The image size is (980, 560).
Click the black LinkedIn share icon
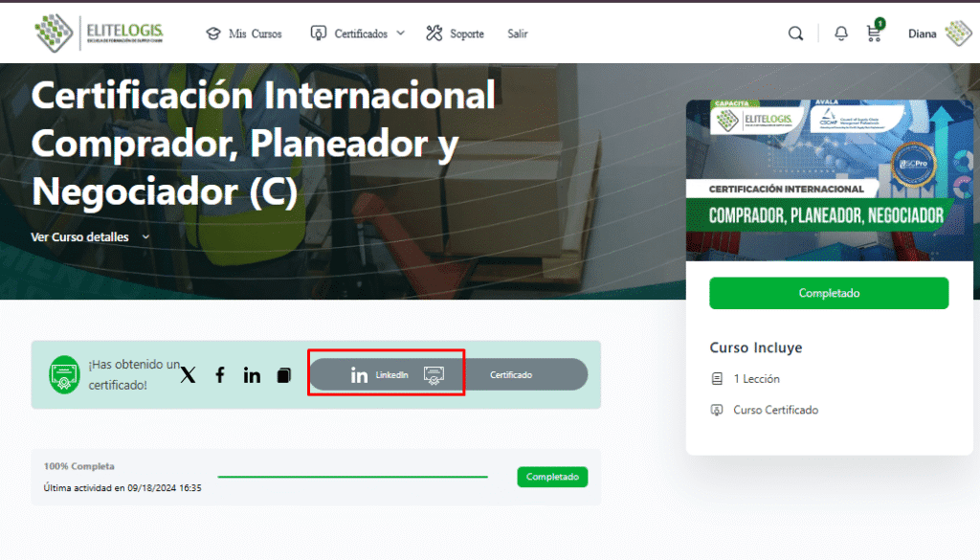252,375
